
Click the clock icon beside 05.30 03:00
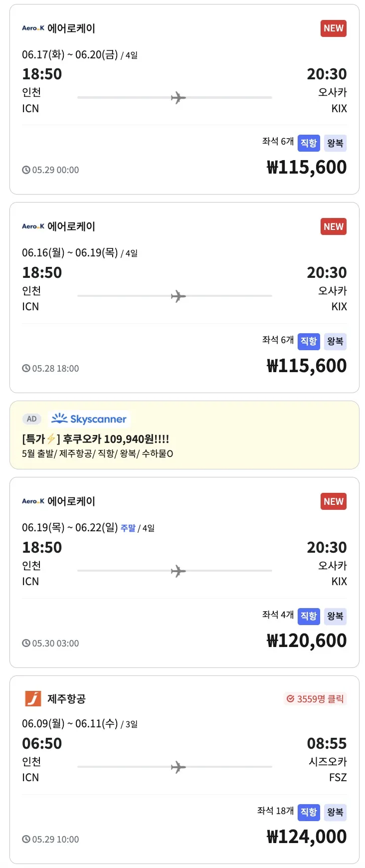pyautogui.click(x=26, y=644)
